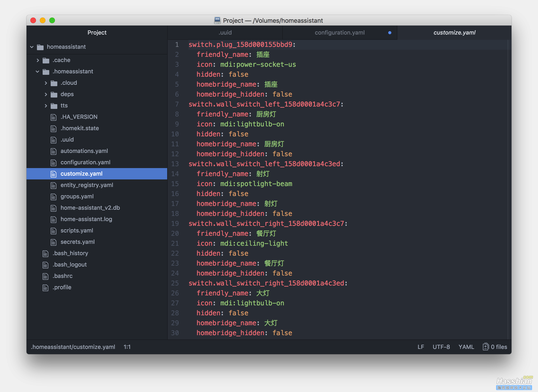
Task: Collapse the homeassistant root folder chevron
Action: (32, 47)
